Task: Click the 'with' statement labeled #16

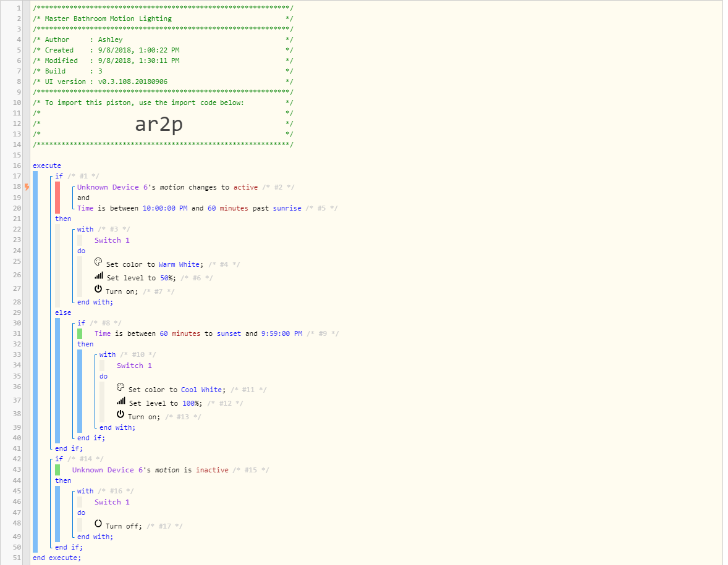Action: pos(85,491)
